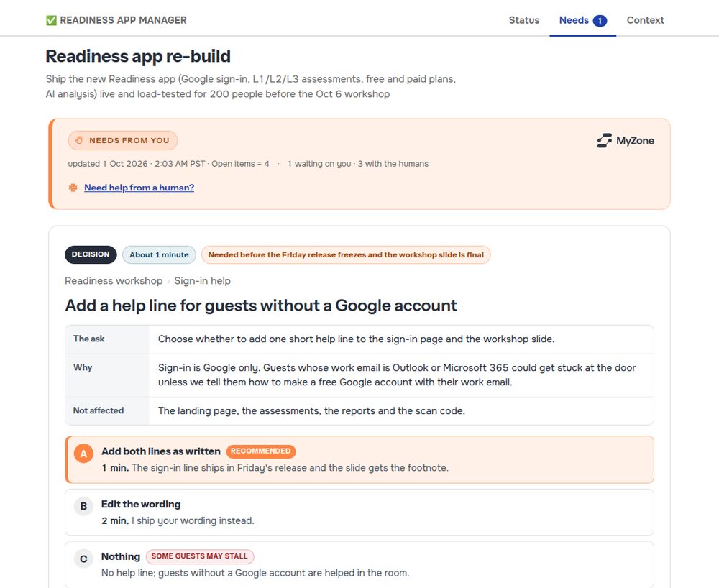Click the RECOMMENDED badge on option A
The image size is (719, 588).
pyautogui.click(x=260, y=451)
